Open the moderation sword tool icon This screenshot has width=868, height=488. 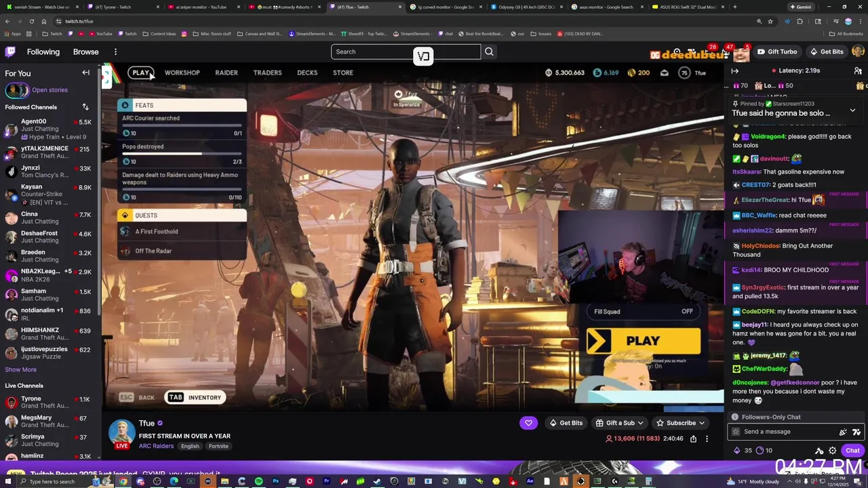(x=819, y=451)
